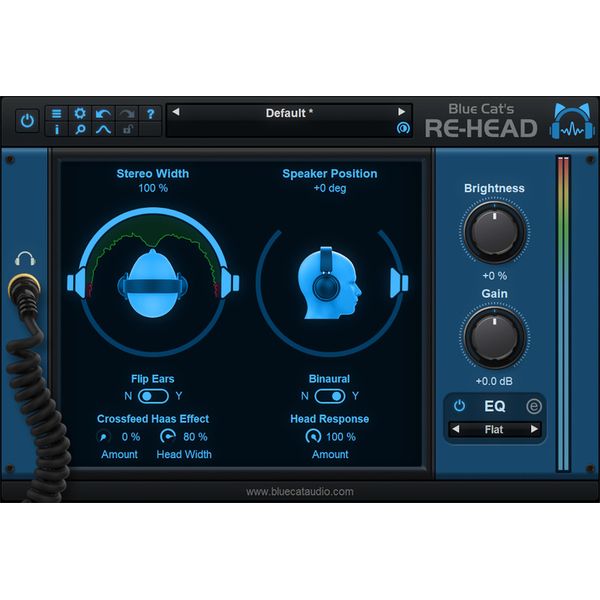Click the Haas Effect Head Width mini knob
This screenshot has height=600, width=600.
(x=167, y=436)
